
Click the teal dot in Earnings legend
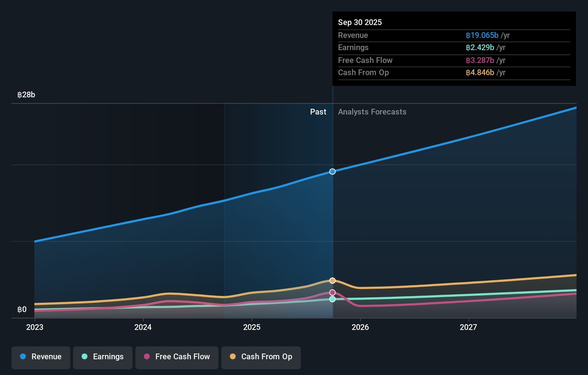(x=85, y=357)
